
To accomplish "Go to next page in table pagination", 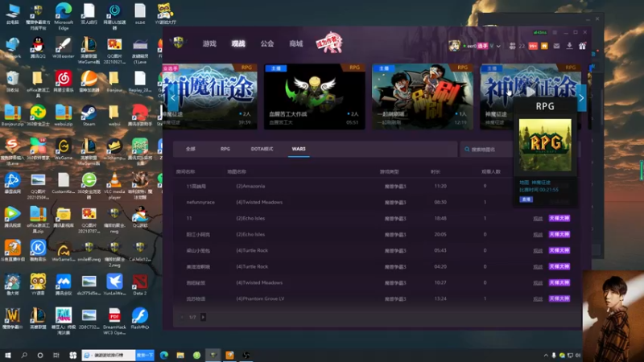I will coord(204,317).
